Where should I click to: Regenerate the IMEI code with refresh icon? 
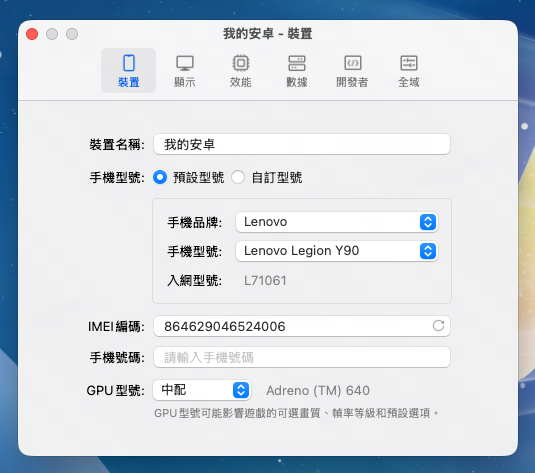point(438,326)
